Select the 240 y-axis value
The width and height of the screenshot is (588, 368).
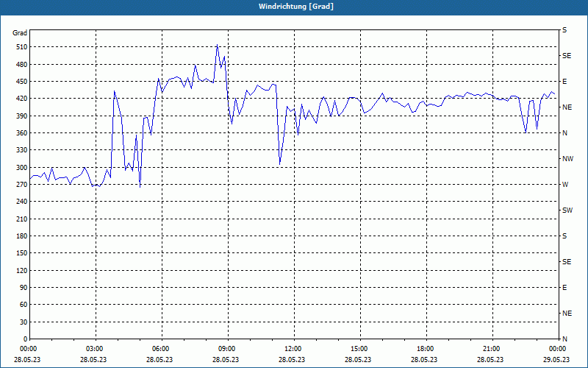tap(21, 202)
